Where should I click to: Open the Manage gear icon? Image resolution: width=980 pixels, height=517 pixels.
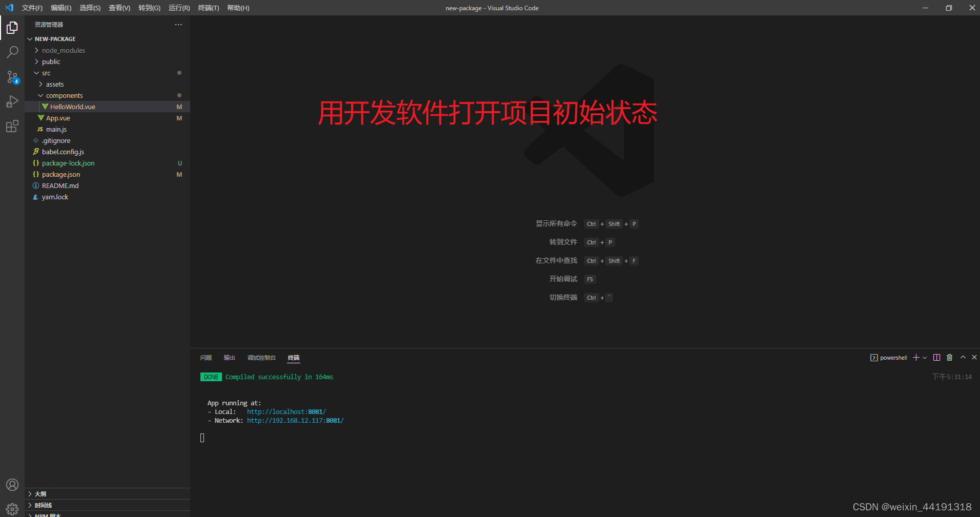point(12,509)
